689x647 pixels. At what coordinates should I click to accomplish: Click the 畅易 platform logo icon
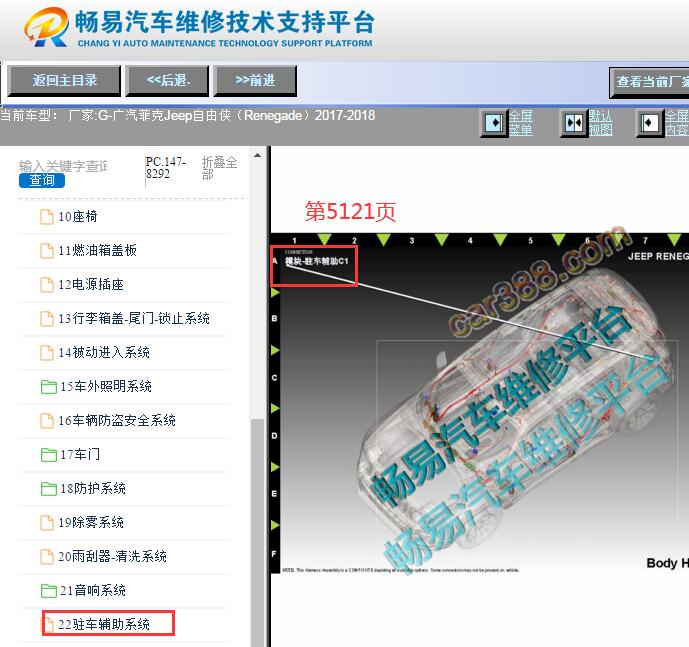tap(47, 27)
